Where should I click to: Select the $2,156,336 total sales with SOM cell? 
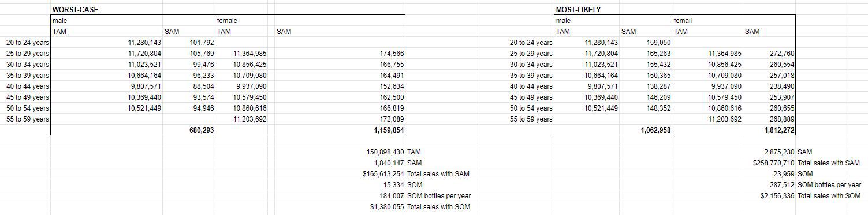[x=769, y=196]
